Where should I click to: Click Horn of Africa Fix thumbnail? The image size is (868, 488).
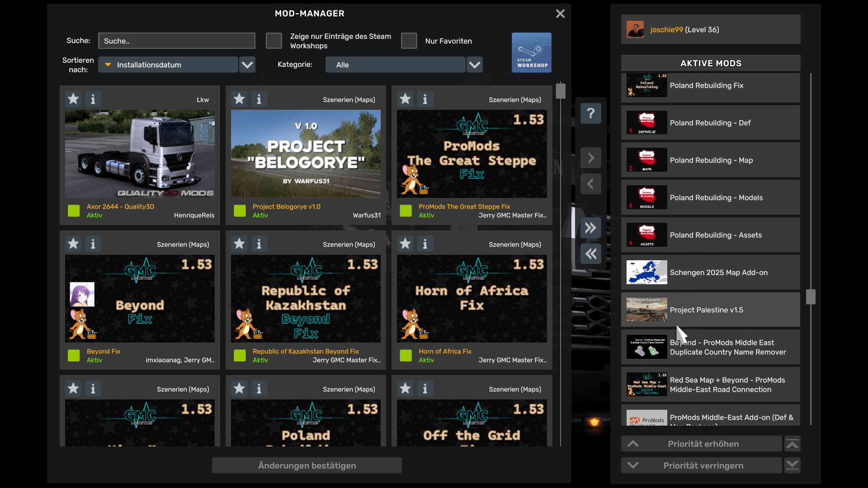pos(472,299)
